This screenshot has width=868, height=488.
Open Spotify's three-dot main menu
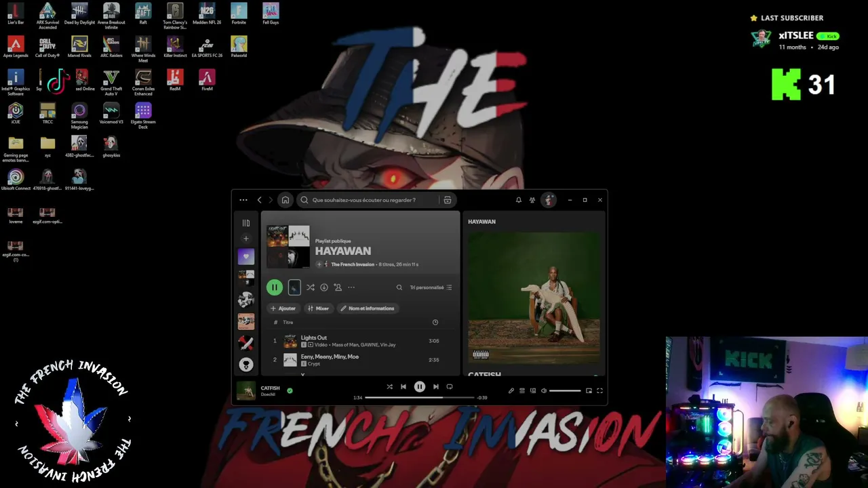tap(243, 200)
